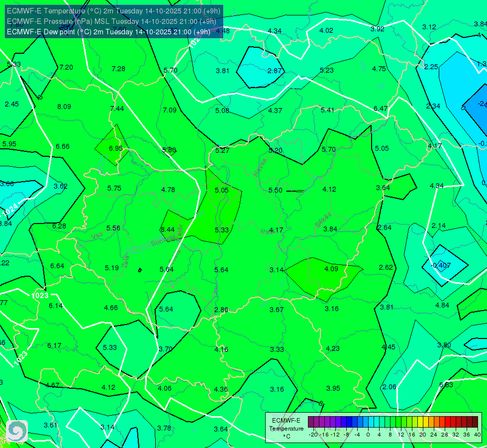This screenshot has height=448, width=487.
Task: Click the 3.95 dew point value
Action: coord(333,388)
